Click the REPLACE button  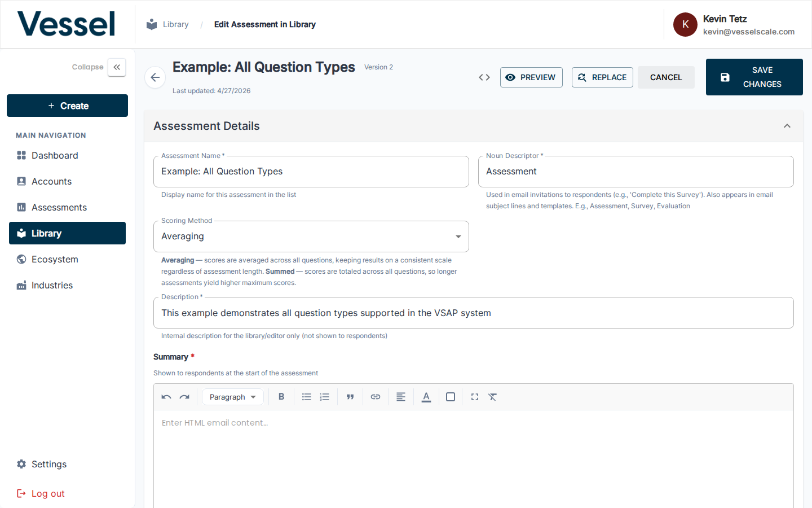pos(602,77)
